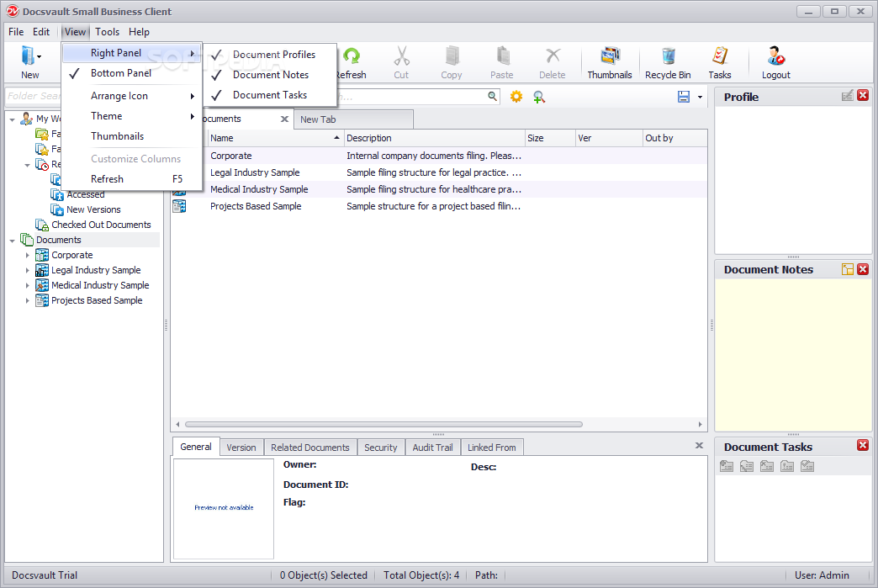Click the second Document Tasks toolbar icon
This screenshot has height=588, width=878.
747,466
